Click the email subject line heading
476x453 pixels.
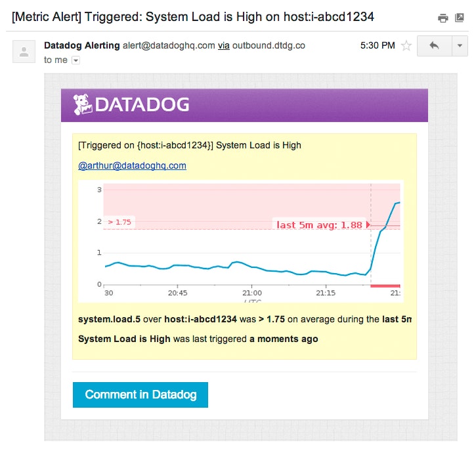point(193,17)
